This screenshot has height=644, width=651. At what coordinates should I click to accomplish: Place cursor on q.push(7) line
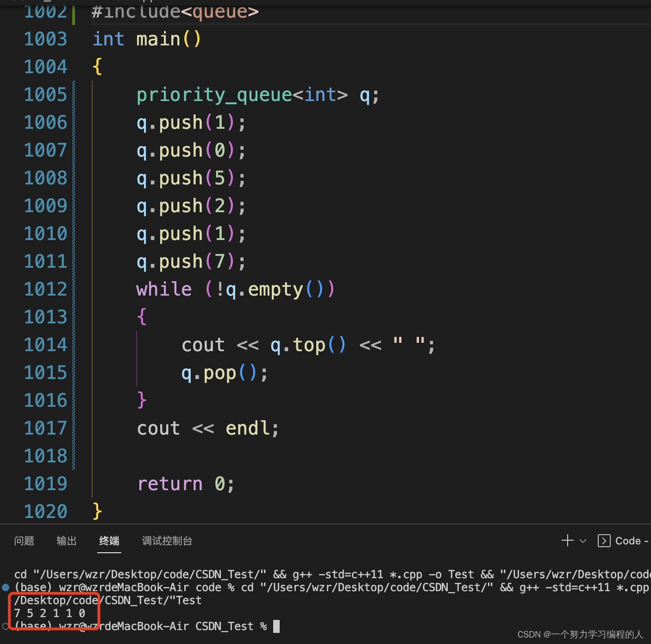tap(191, 262)
